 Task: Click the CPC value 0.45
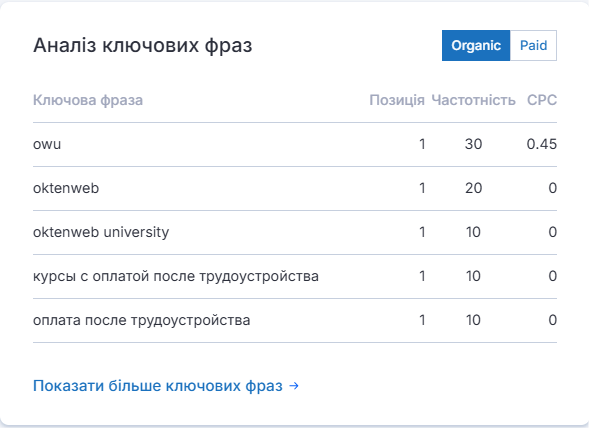click(542, 144)
